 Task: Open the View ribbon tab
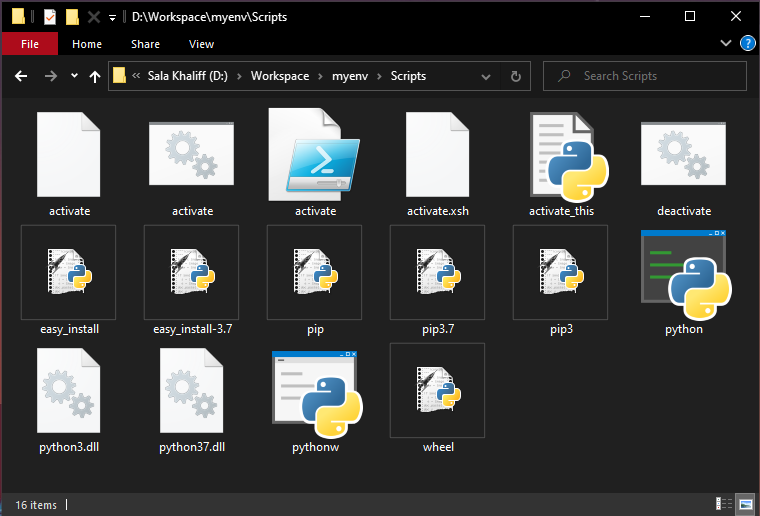[x=201, y=44]
